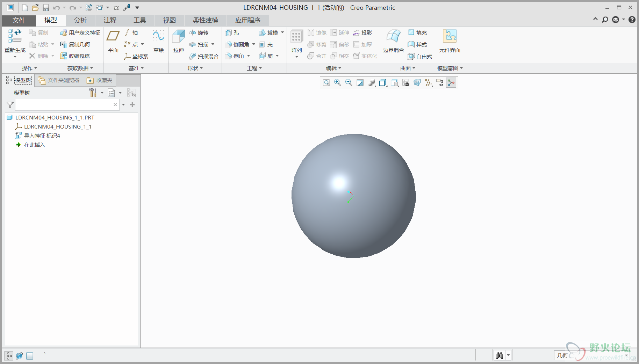The height and width of the screenshot is (364, 639).
Task: Create a new file from quick access toolbar
Action: point(25,8)
